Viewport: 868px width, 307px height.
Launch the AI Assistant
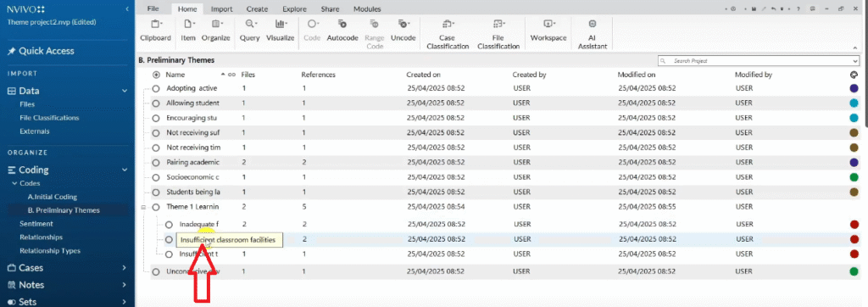click(593, 35)
